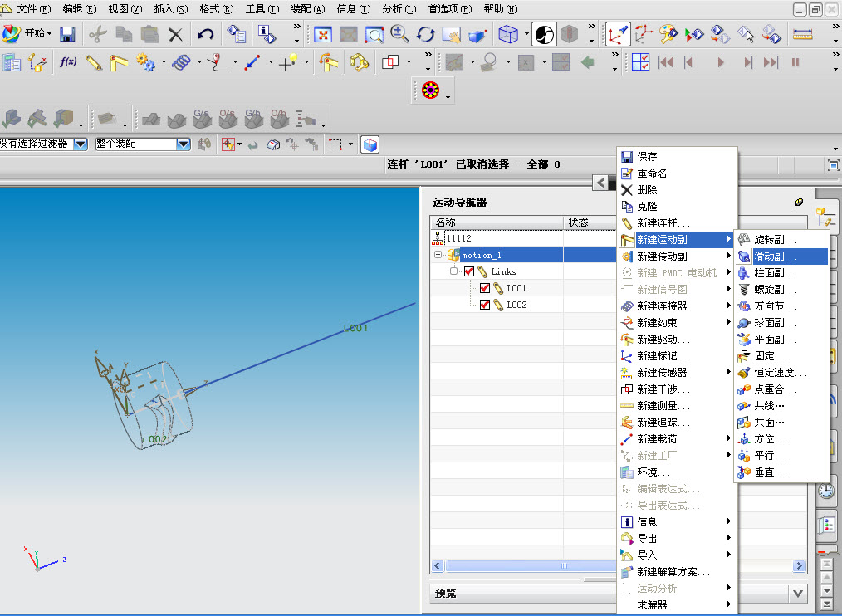Open the 分析(L) menu
The width and height of the screenshot is (842, 616).
(x=399, y=8)
